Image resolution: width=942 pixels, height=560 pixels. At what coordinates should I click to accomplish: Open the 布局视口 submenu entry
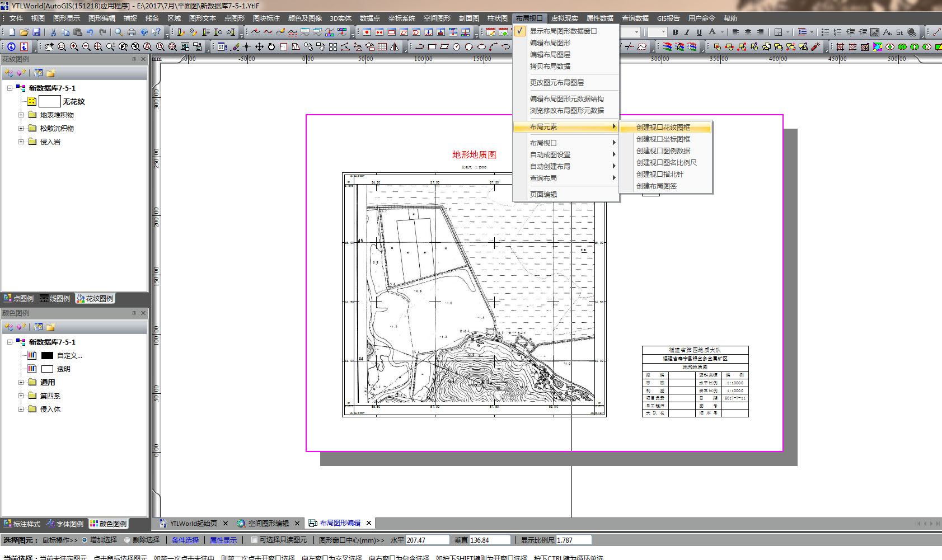pyautogui.click(x=565, y=143)
